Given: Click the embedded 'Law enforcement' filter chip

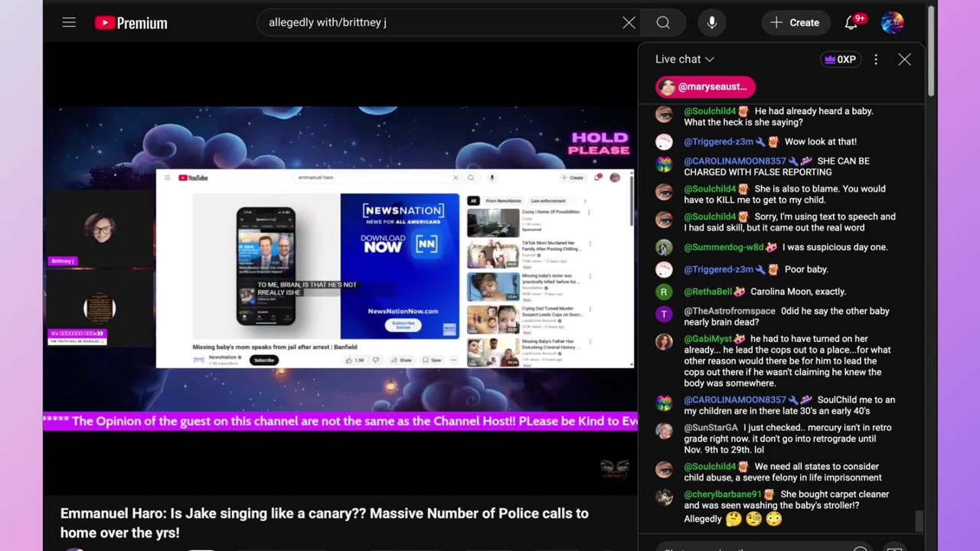Looking at the screenshot, I should tap(547, 201).
